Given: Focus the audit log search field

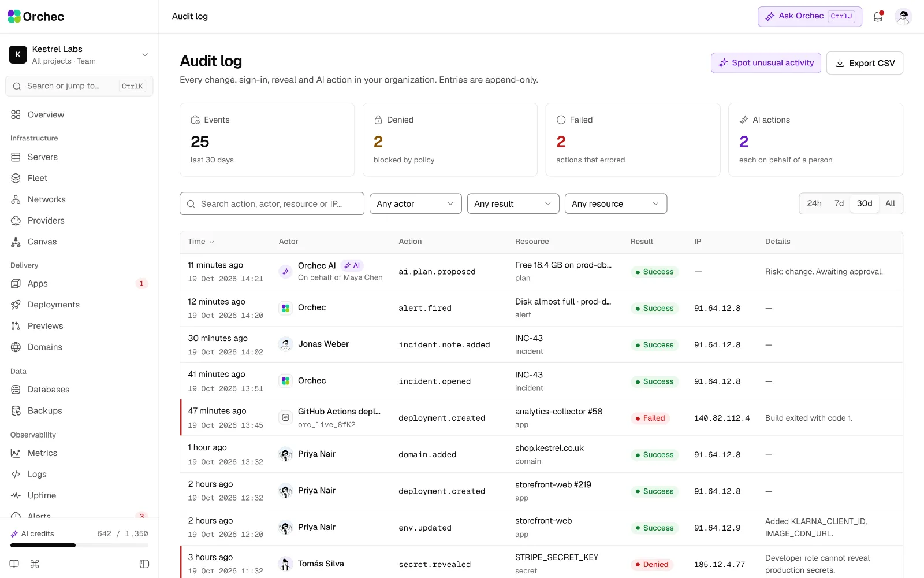Looking at the screenshot, I should coord(272,203).
